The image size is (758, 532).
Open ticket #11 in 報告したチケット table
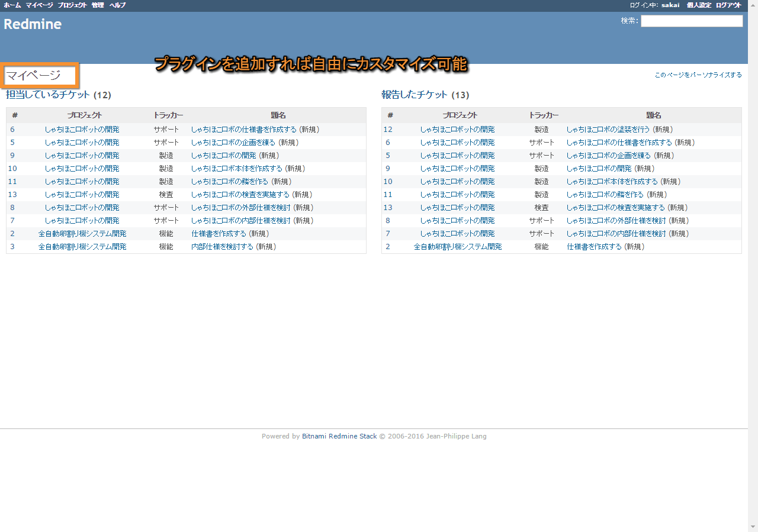[x=388, y=195]
